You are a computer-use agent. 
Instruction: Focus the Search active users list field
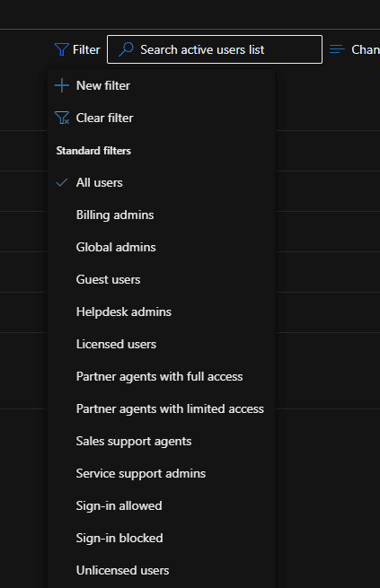pyautogui.click(x=215, y=49)
